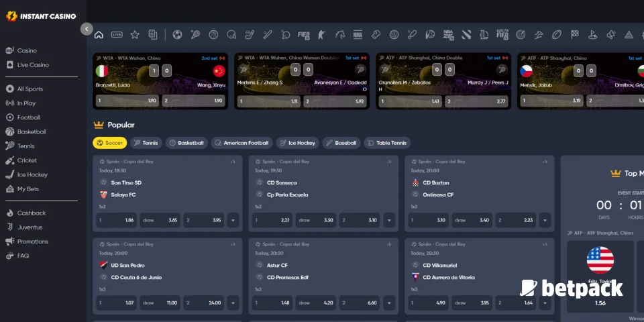The height and width of the screenshot is (322, 644).
Task: Expand more markets for San Tirso SD match
Action: 233,220
